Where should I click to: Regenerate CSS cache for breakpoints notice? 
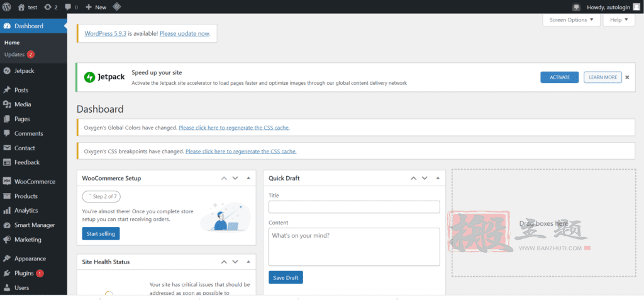[241, 151]
